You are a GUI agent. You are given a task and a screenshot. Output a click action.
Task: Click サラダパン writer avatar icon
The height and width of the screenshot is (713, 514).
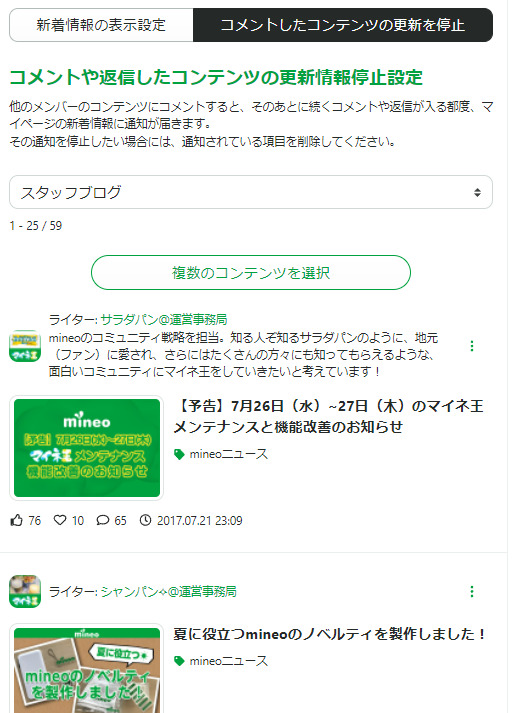[25, 346]
